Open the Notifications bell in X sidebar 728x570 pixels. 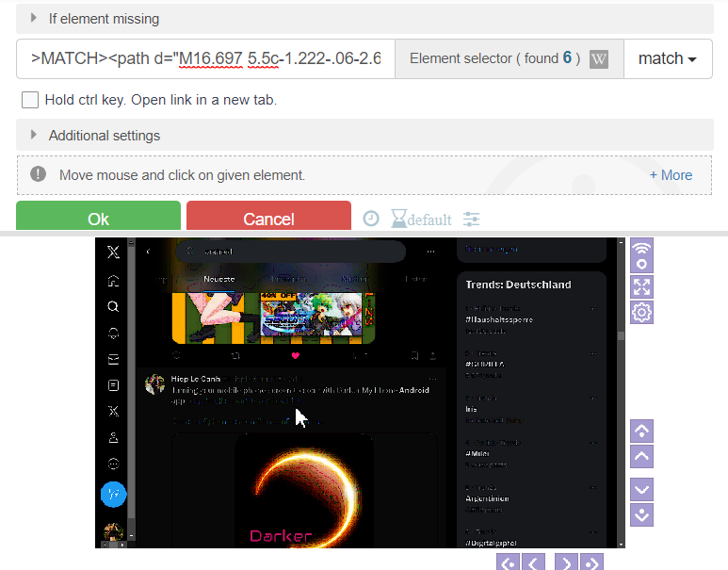tap(113, 334)
